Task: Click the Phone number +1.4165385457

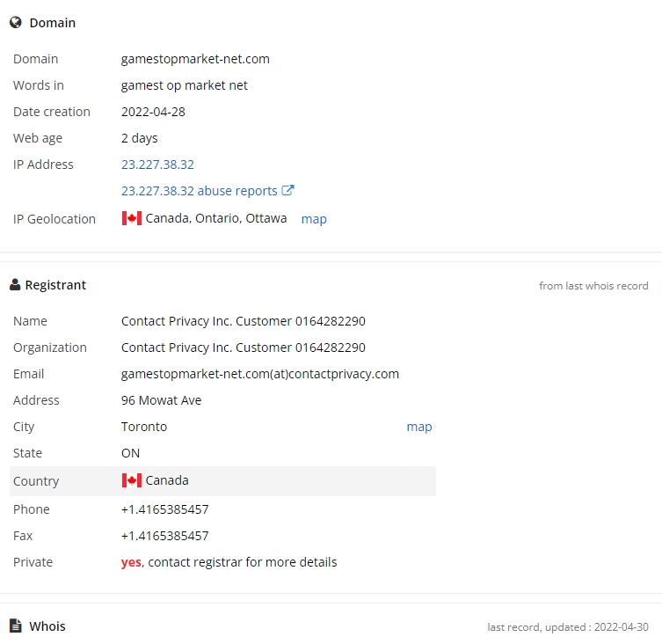Action: (x=164, y=509)
